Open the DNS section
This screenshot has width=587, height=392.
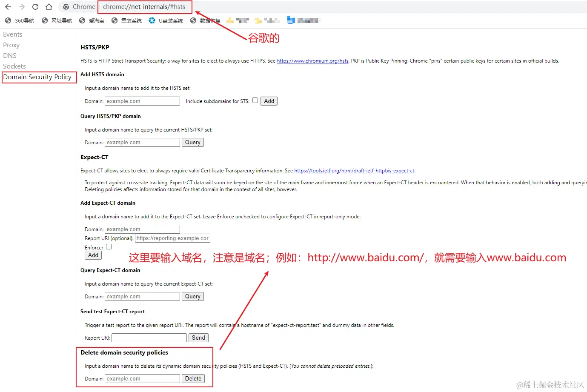pyautogui.click(x=10, y=56)
